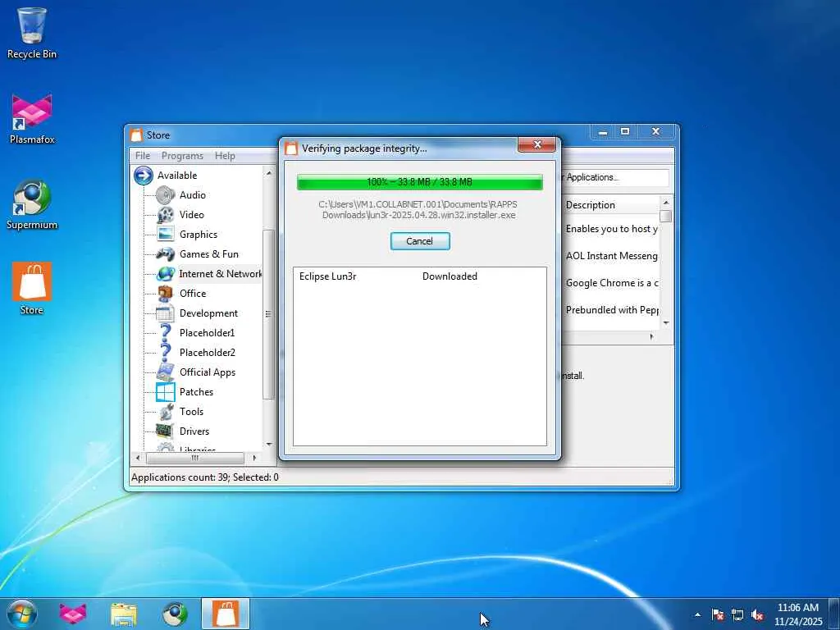Click the tree horizontal scroll left arrow

138,458
